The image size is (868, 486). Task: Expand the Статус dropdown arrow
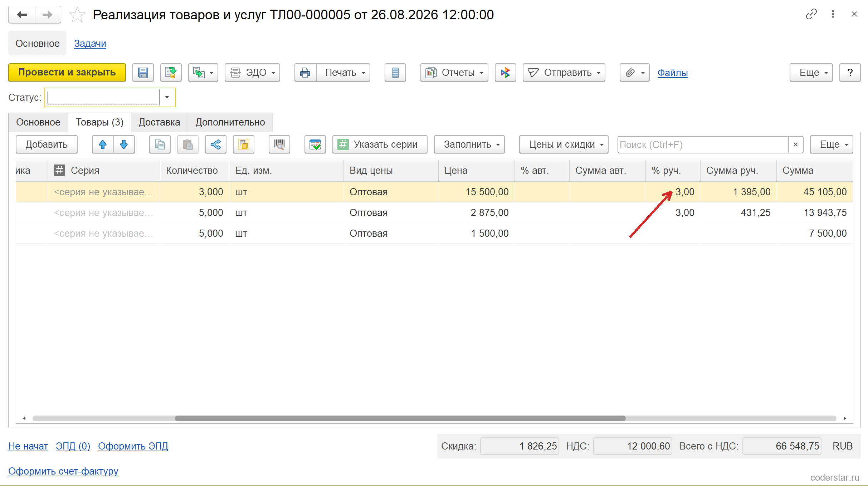pyautogui.click(x=167, y=97)
